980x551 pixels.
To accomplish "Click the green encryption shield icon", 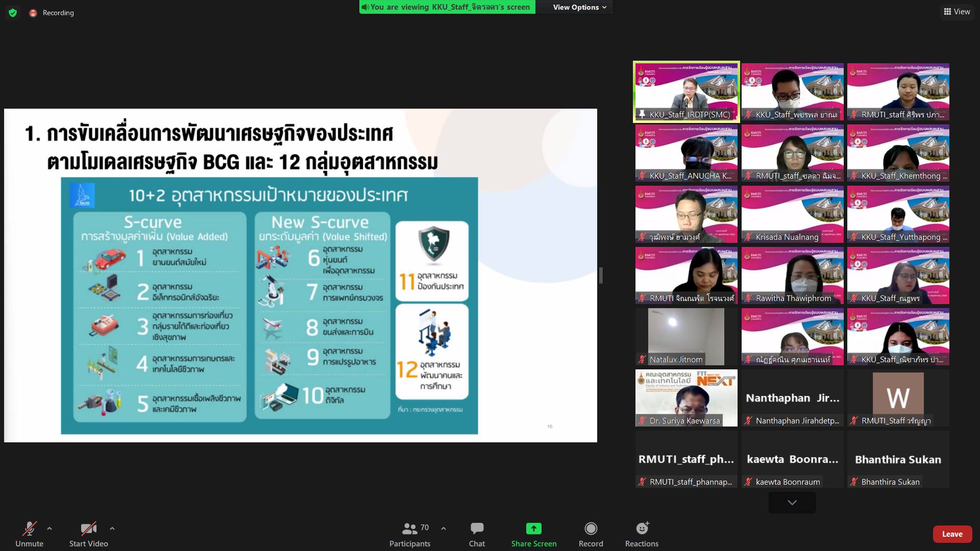I will coord(13,13).
